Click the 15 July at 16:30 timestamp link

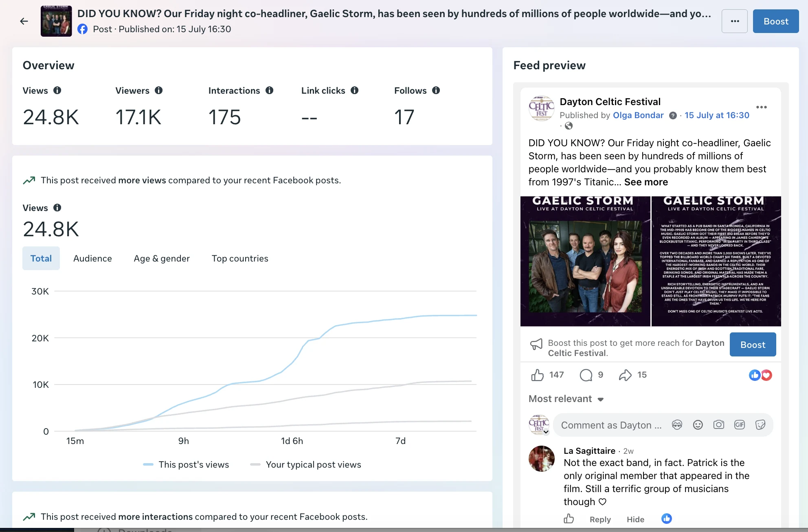(717, 115)
